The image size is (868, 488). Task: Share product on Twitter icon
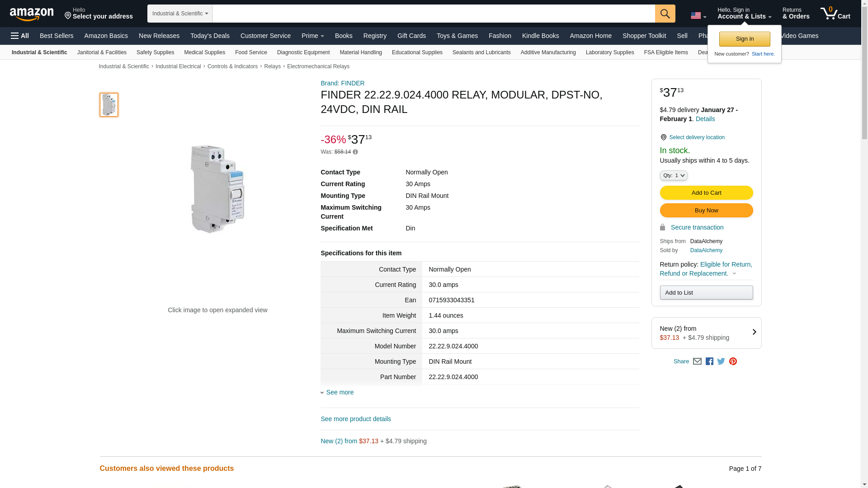point(721,361)
